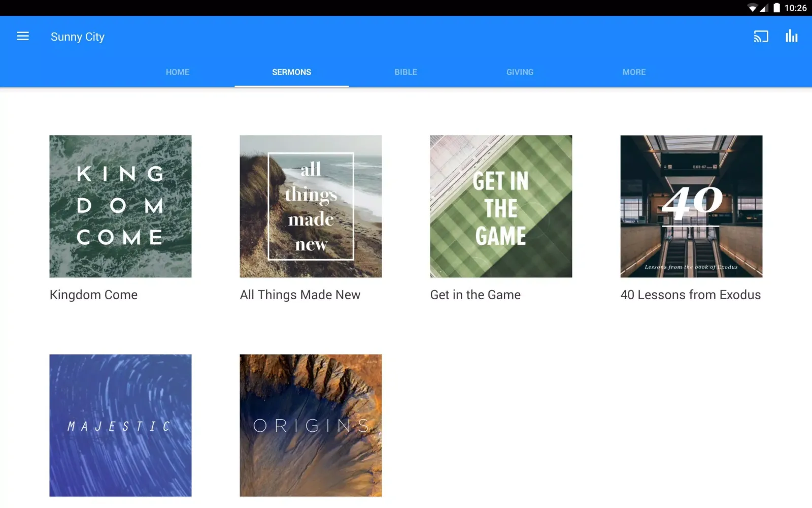Select the SERMONS tab
Viewport: 812px width, 508px height.
coord(291,72)
